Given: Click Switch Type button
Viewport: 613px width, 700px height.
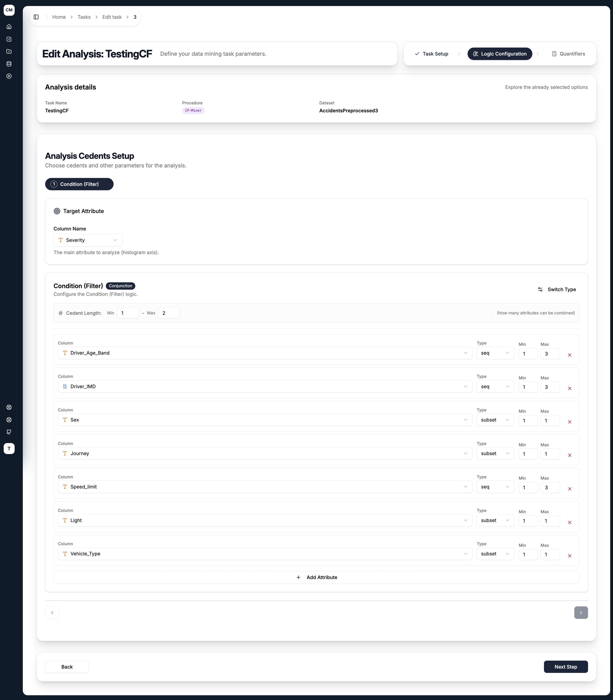Looking at the screenshot, I should [x=557, y=290].
